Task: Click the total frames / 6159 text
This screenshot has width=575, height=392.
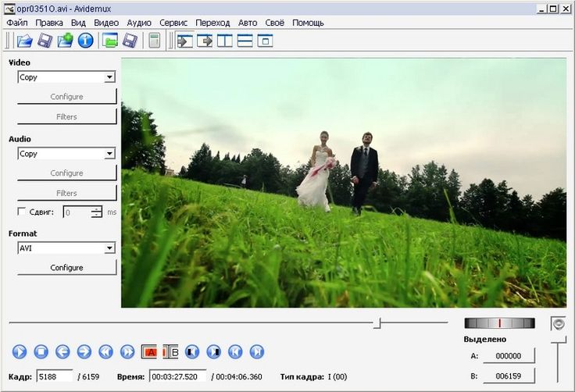Action: (88, 376)
